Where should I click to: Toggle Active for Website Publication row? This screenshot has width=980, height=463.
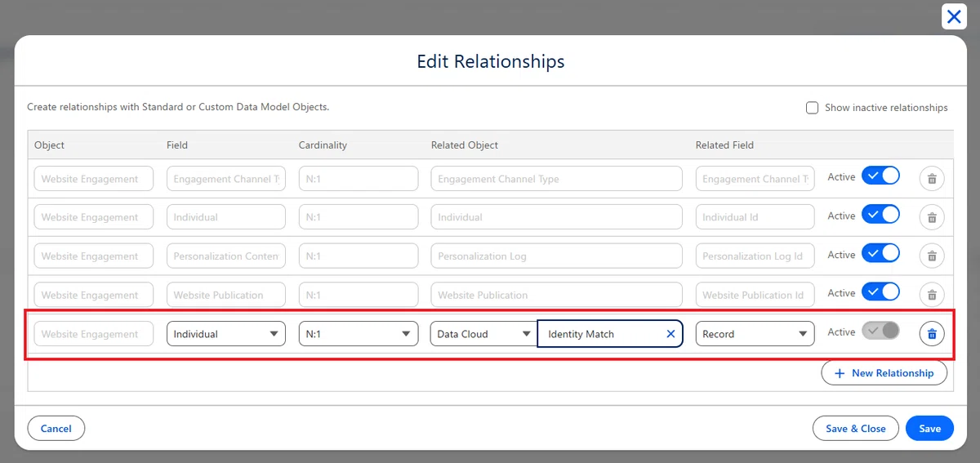[880, 292]
